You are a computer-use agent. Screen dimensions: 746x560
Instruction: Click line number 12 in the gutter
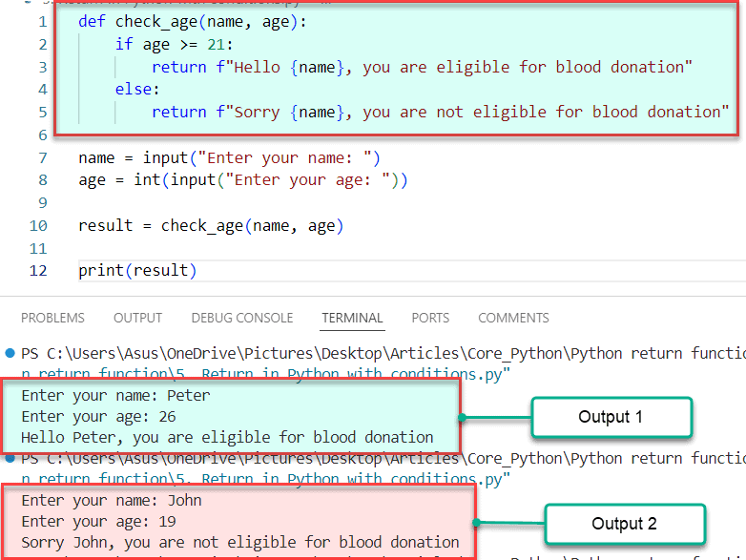tap(38, 271)
